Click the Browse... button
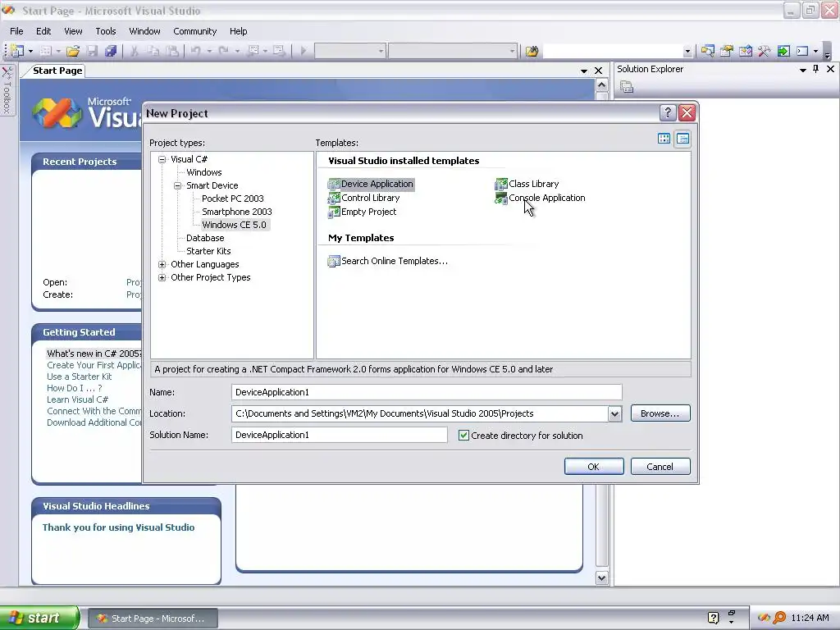The image size is (840, 630). pos(660,413)
